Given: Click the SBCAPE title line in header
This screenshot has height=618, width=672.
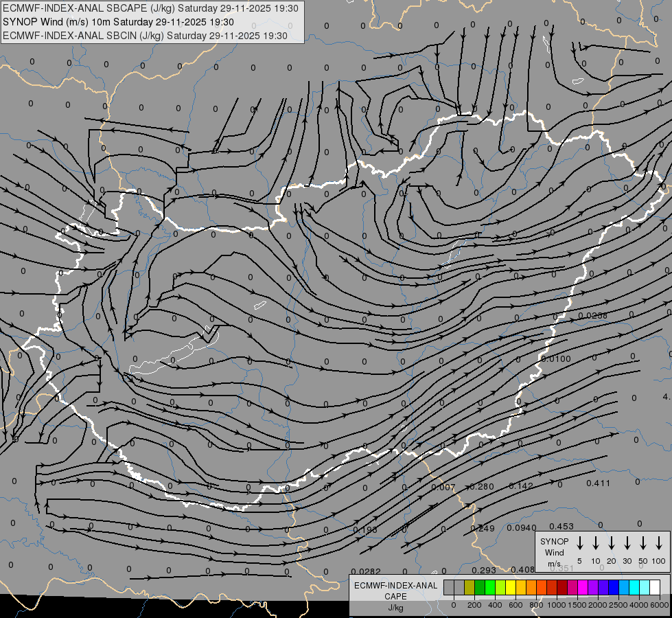Looking at the screenshot, I should tap(150, 8).
